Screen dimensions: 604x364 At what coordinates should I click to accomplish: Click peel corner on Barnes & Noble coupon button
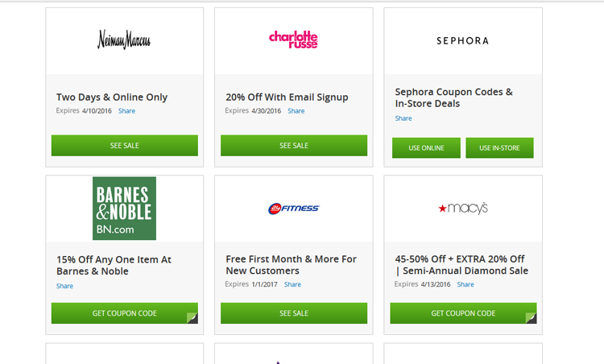pyautogui.click(x=192, y=318)
